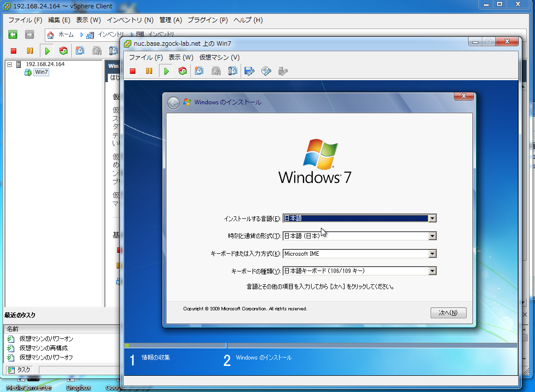Click the green power on icon in Win7 console toolbar
Viewport: 535px width, 392px height.
[166, 71]
